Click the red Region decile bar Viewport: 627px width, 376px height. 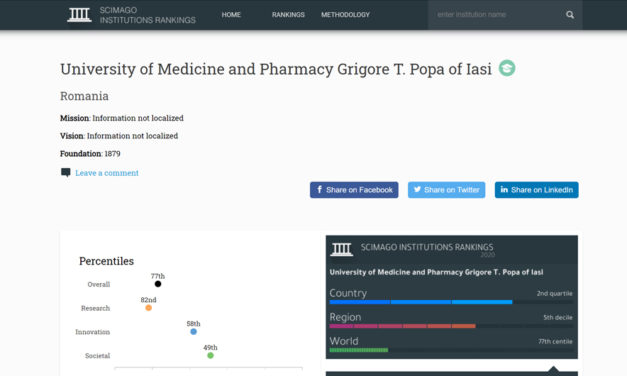(402, 326)
